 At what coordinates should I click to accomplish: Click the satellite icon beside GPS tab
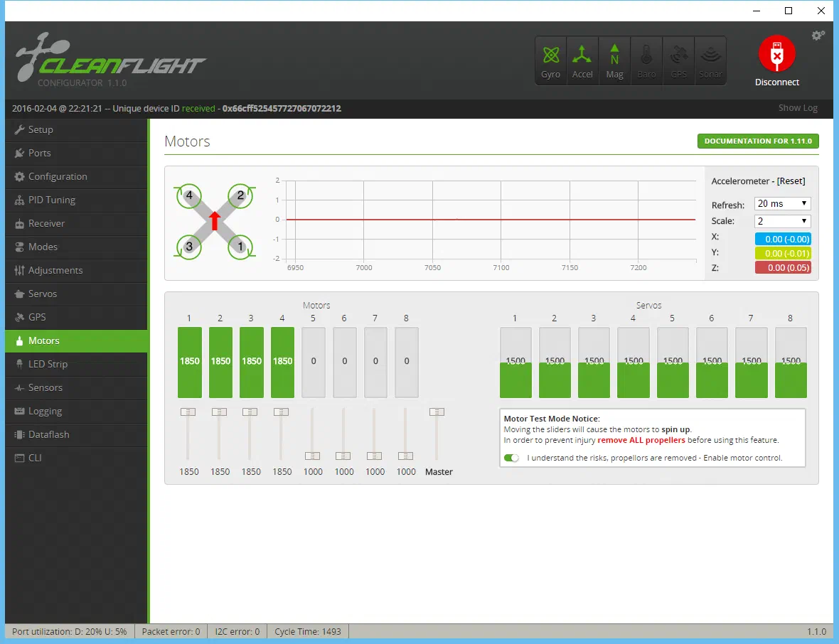click(x=20, y=317)
